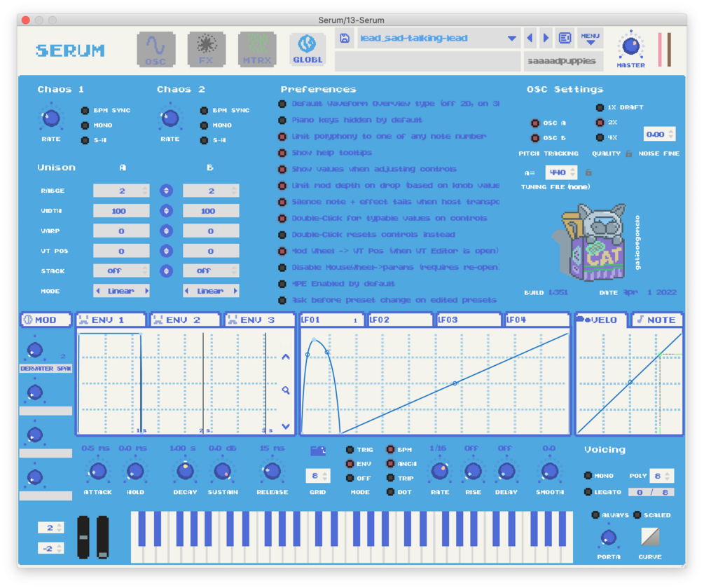Click the lock icon beside A= 440
Screen dimensions: 704x588
point(588,172)
